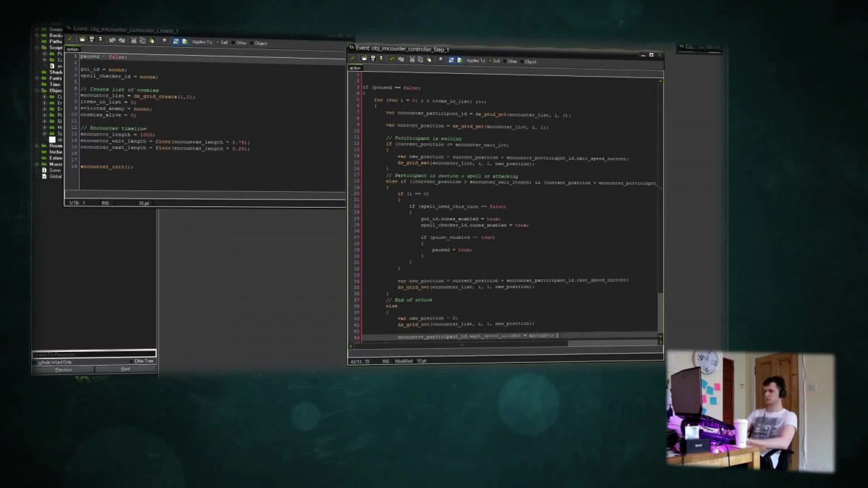The height and width of the screenshot is (488, 868).
Task: Collapse the Scripts folder in resource tree
Action: pos(37,48)
